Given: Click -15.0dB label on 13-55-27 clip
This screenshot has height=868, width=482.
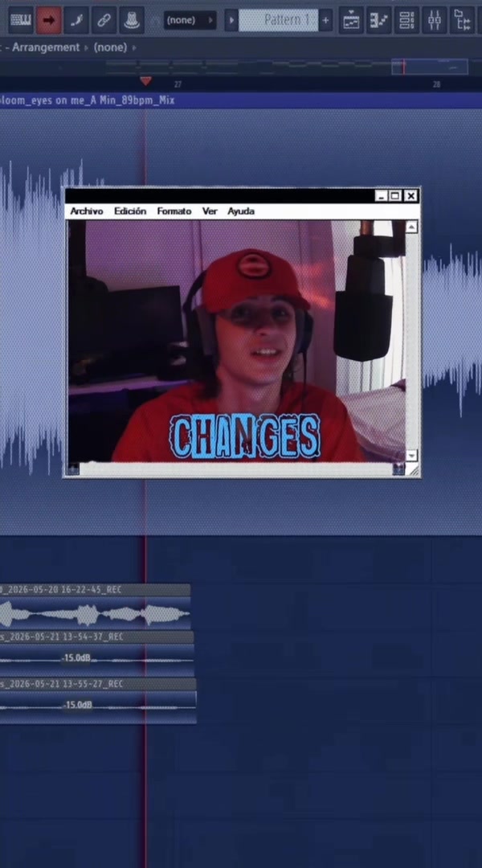Looking at the screenshot, I should 78,705.
